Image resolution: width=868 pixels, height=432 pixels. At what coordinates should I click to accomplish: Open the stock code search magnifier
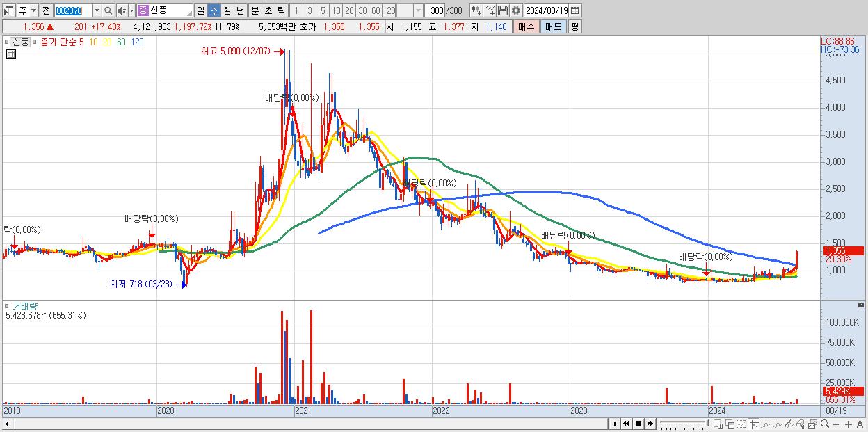(x=108, y=10)
